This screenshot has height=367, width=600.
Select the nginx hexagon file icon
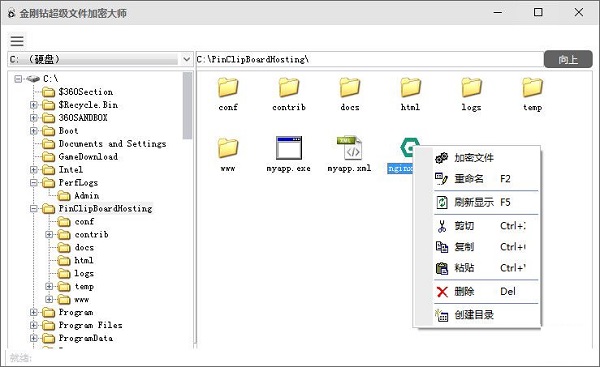pos(409,148)
